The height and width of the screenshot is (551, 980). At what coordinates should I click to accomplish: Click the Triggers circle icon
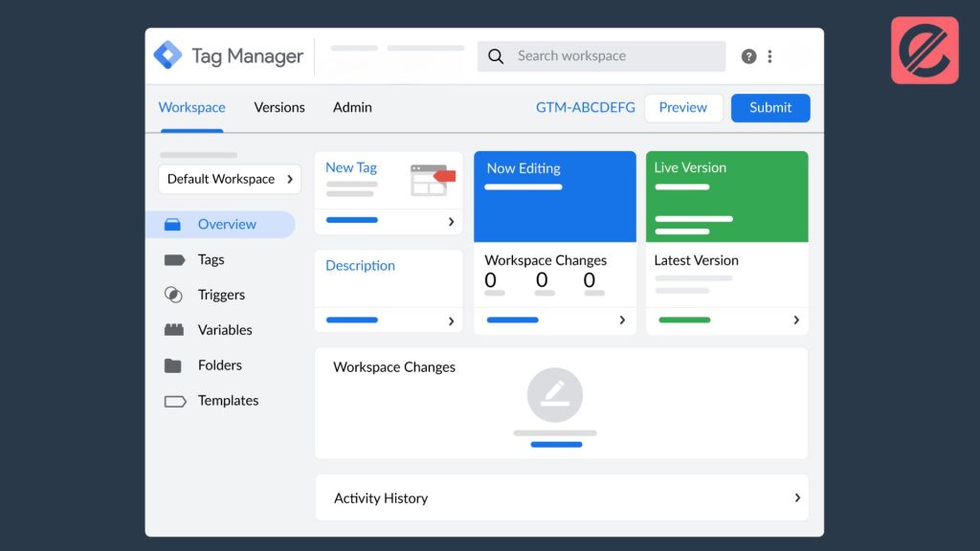click(173, 295)
